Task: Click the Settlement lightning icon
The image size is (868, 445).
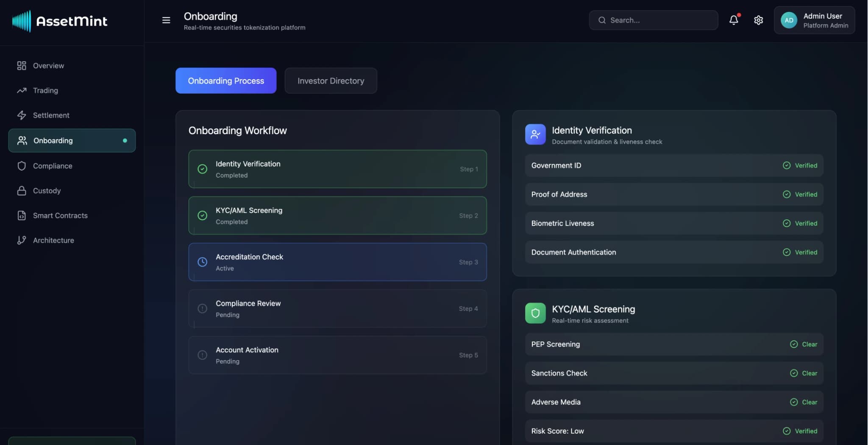Action: pyautogui.click(x=22, y=115)
